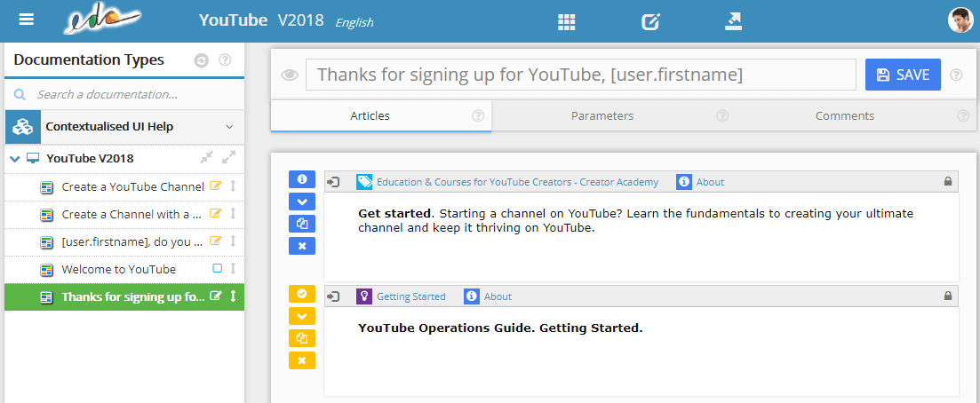Click the edit pencil icon in header
The height and width of the screenshot is (403, 980).
click(x=650, y=22)
